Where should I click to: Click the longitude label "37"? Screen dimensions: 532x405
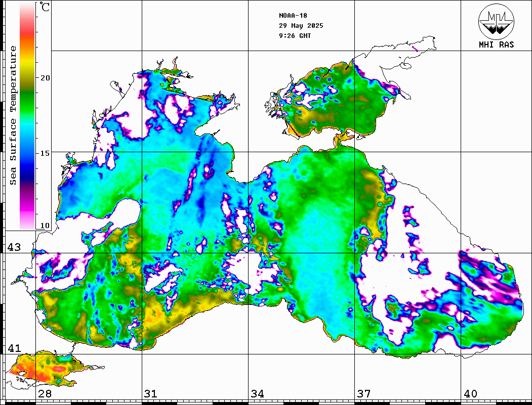[x=364, y=394]
